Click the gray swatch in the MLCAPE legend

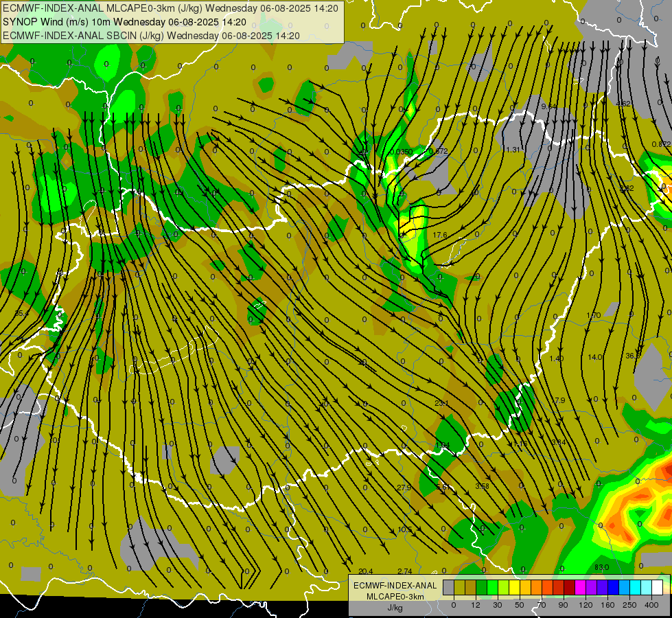pyautogui.click(x=449, y=587)
